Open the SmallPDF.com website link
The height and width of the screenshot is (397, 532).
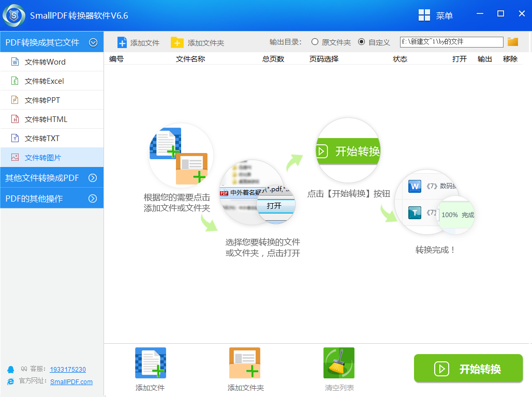[71, 381]
